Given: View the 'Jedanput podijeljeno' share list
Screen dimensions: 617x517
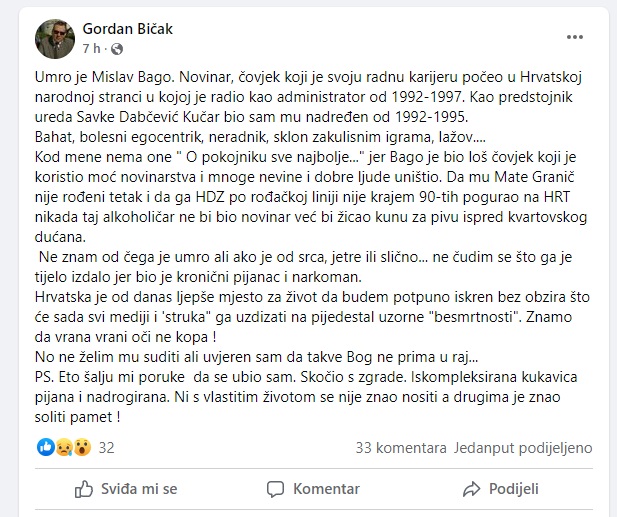Looking at the screenshot, I should coord(523,448).
